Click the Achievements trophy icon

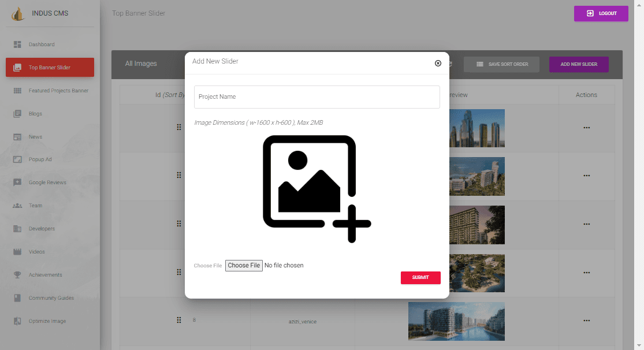pyautogui.click(x=17, y=275)
